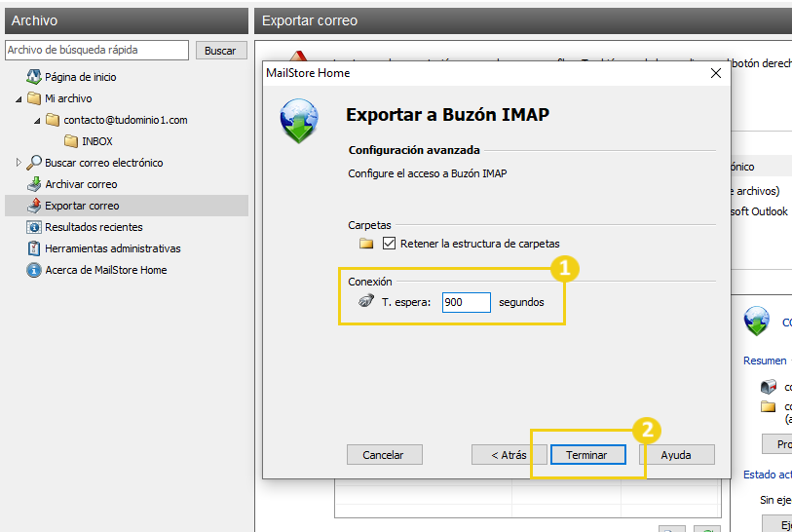Click the Herramientas administrativas clipboard icon
The width and height of the screenshot is (792, 532).
pos(34,248)
